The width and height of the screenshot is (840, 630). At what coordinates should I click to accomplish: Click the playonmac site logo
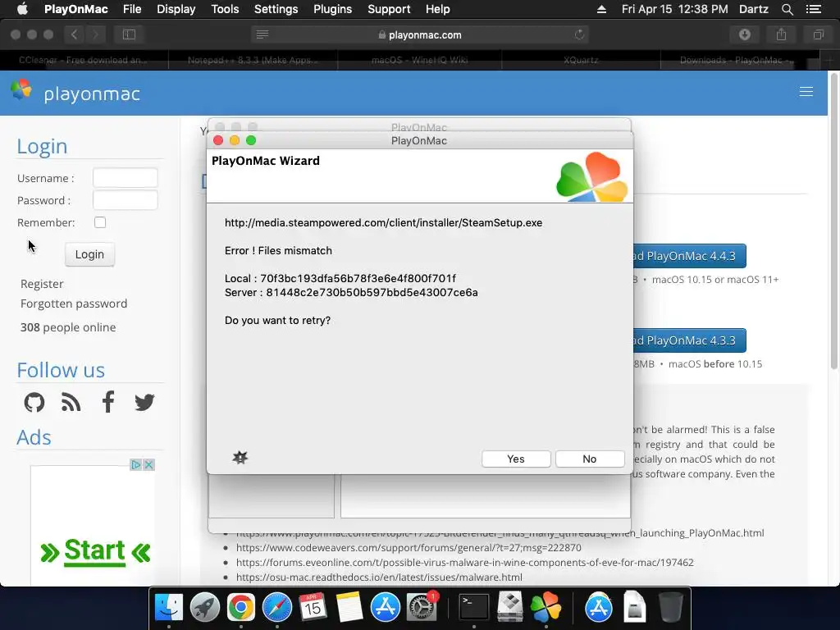[x=75, y=92]
